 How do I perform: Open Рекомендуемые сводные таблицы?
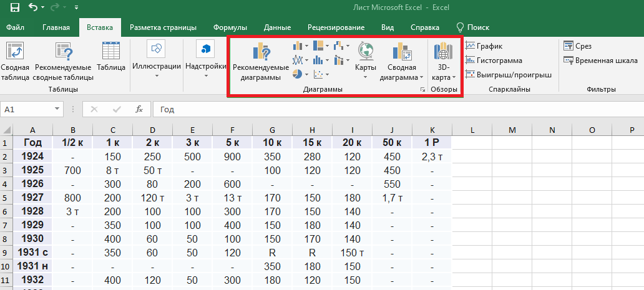(63, 60)
